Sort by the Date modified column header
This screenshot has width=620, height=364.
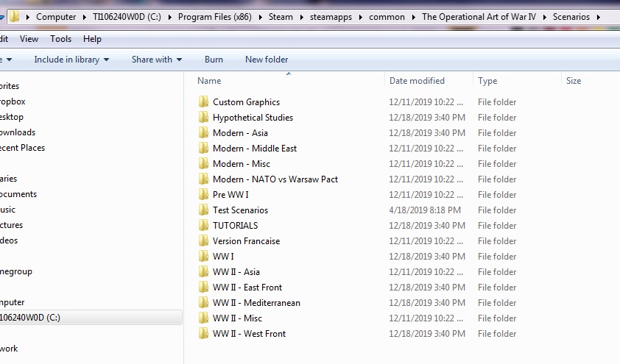point(417,81)
